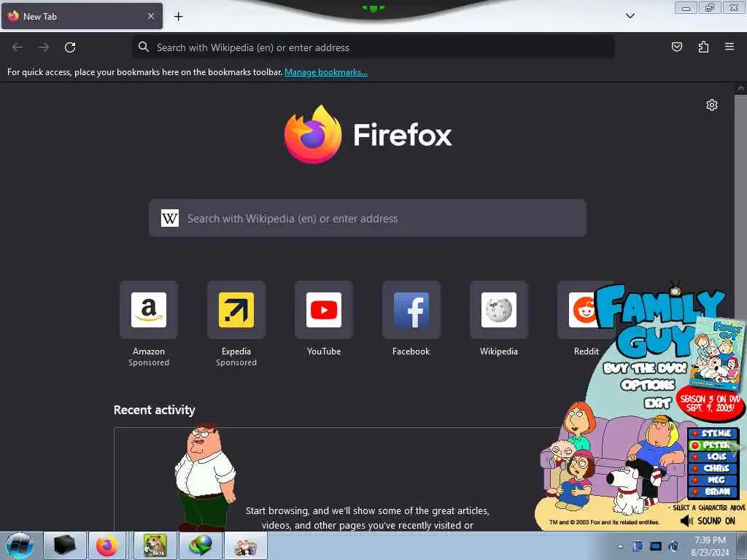Switch to Firefox from the taskbar
The width and height of the screenshot is (747, 560).
coord(107,545)
